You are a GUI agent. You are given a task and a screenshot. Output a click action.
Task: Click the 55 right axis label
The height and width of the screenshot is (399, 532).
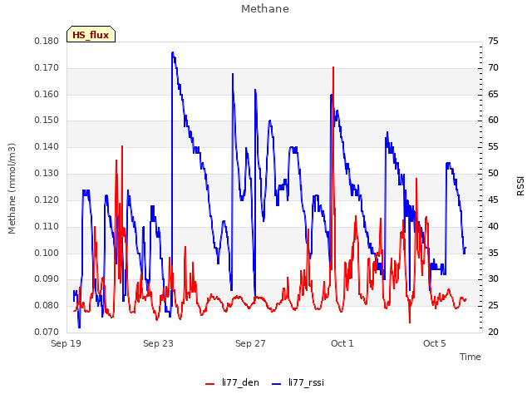click(493, 147)
